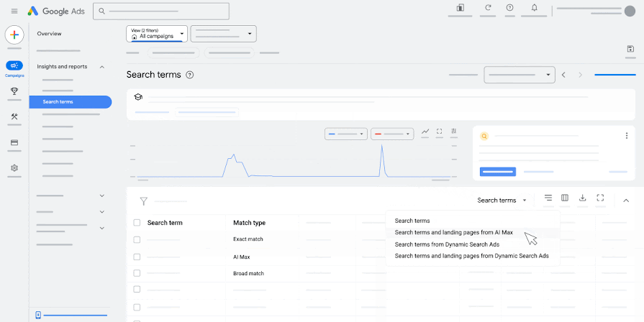The width and height of the screenshot is (644, 322).
Task: Open the three-dot menu on insight card
Action: [x=626, y=136]
